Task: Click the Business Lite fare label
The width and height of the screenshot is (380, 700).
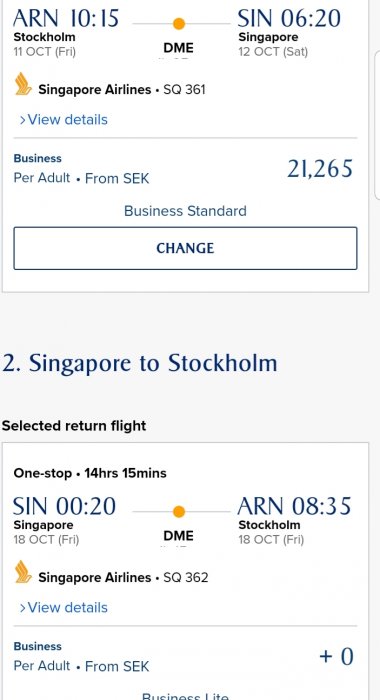Action: pyautogui.click(x=185, y=696)
